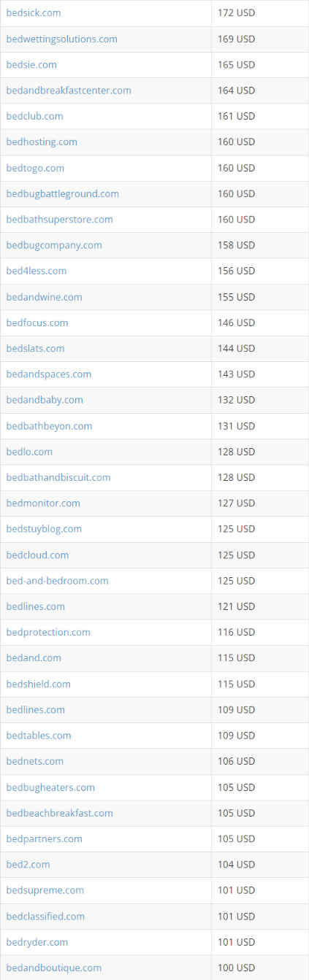Open bedshield.com listing
Viewport: 309px width, 980px height.
[38, 684]
